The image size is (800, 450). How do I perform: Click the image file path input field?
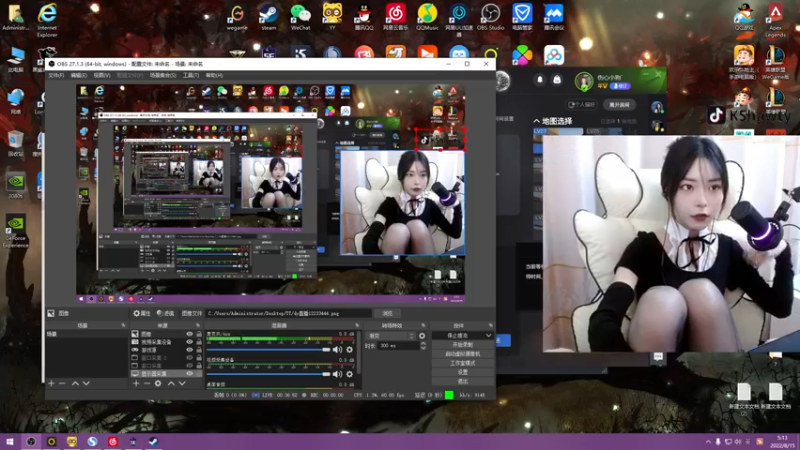289,313
